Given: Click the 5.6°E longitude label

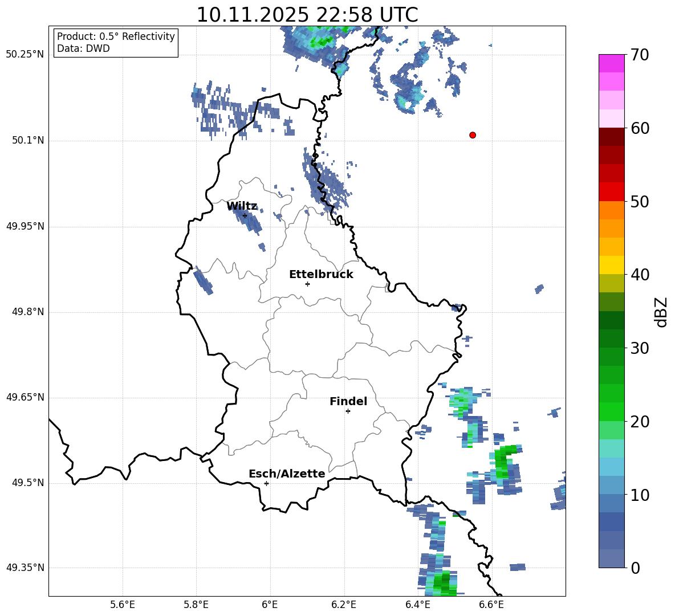Looking at the screenshot, I should 123,605.
